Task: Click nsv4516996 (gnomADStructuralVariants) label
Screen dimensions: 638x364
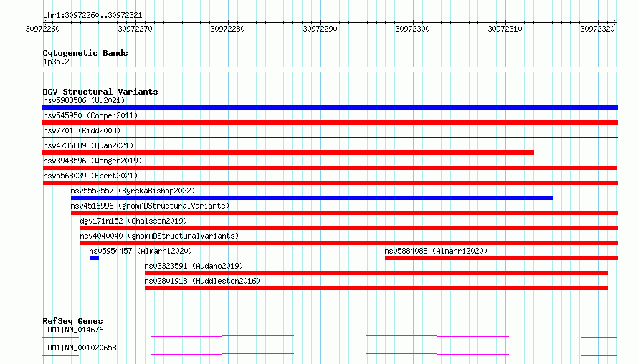Action: coord(150,206)
